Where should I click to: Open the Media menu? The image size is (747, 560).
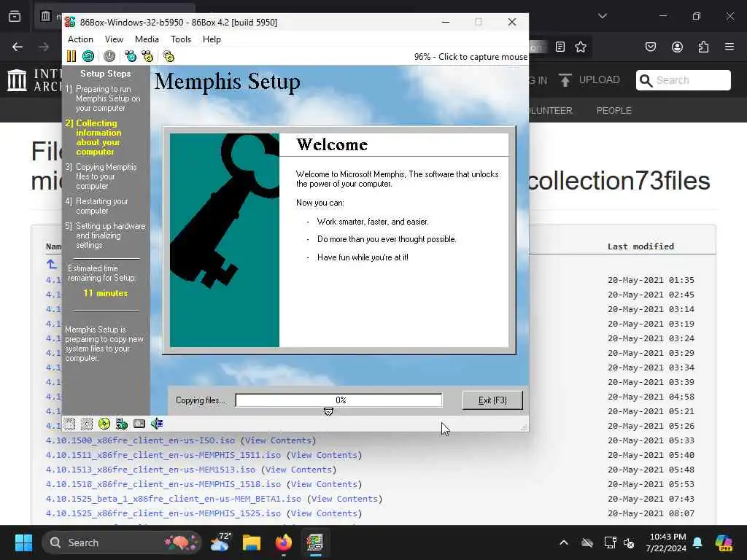click(x=147, y=39)
